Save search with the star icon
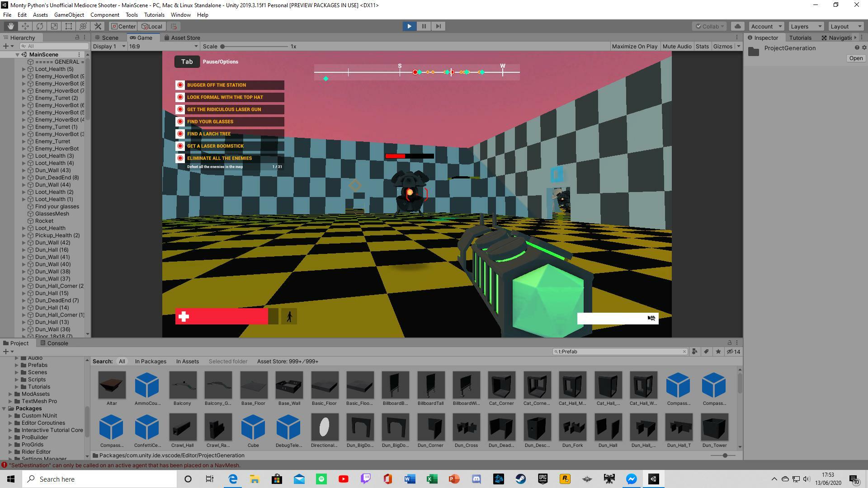Image resolution: width=868 pixels, height=488 pixels. 718,352
